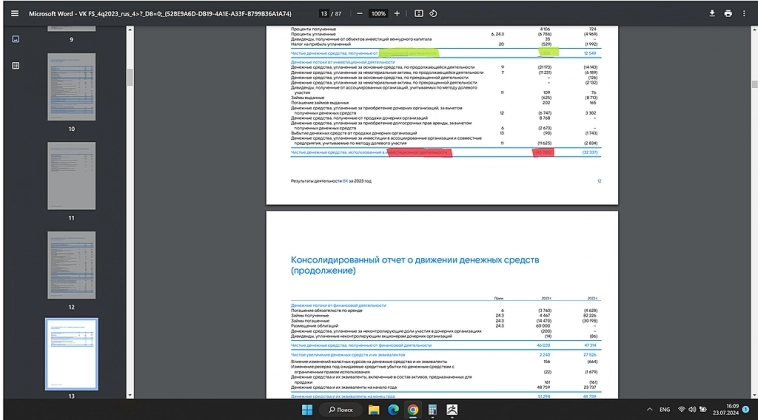
Task: Switch sidebar to thumbnail view
Action: point(15,40)
